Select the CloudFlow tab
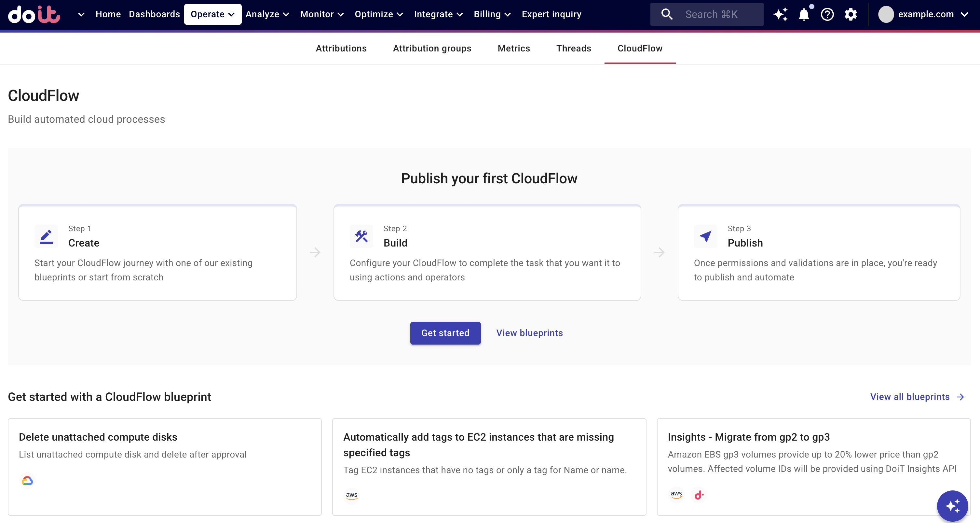Screen dimensions: 980x523 (x=640, y=48)
